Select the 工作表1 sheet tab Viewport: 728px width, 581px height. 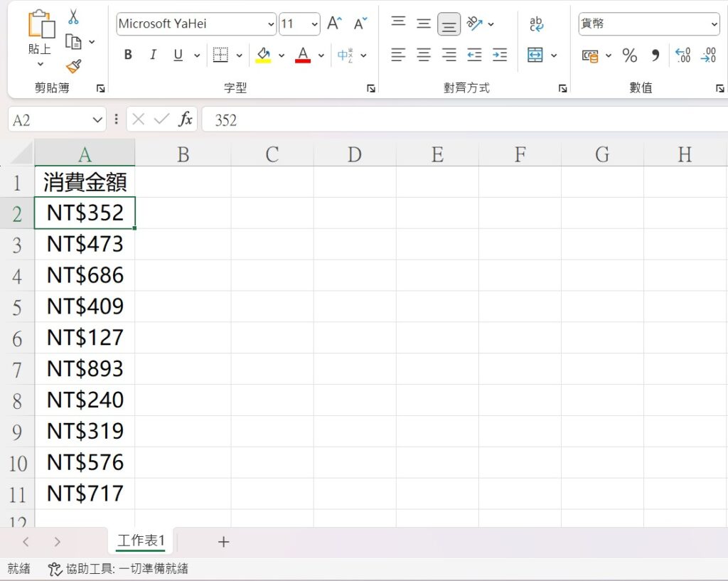pos(141,540)
